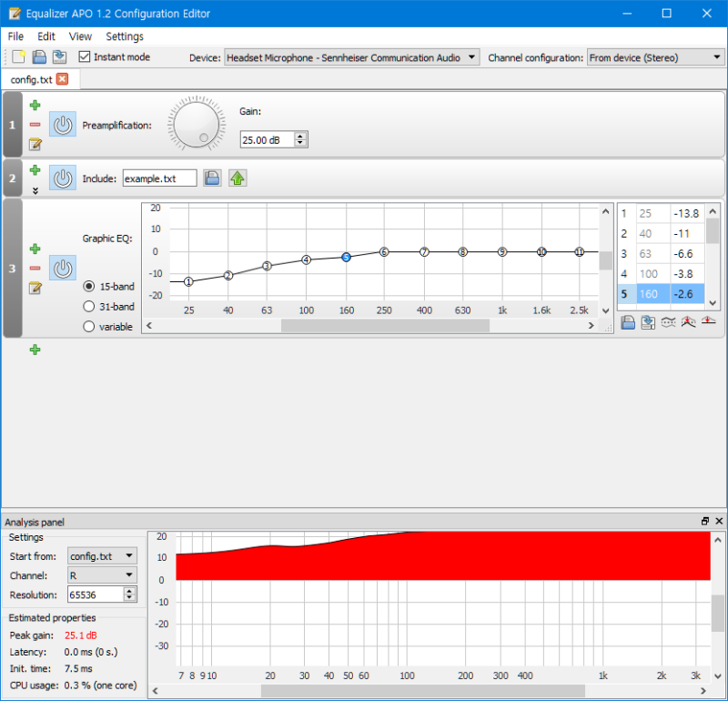Click the green up-arrow icon next to example.txt

point(238,178)
